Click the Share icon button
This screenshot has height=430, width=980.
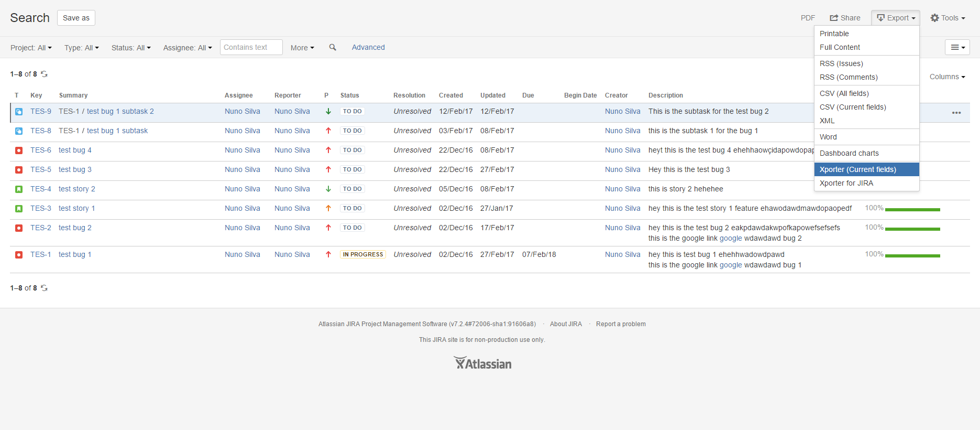pyautogui.click(x=844, y=18)
